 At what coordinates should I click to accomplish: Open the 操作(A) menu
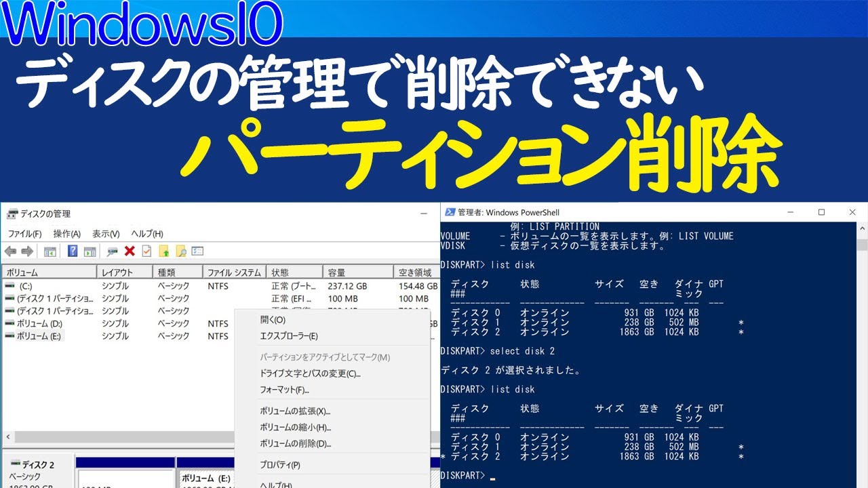[67, 234]
